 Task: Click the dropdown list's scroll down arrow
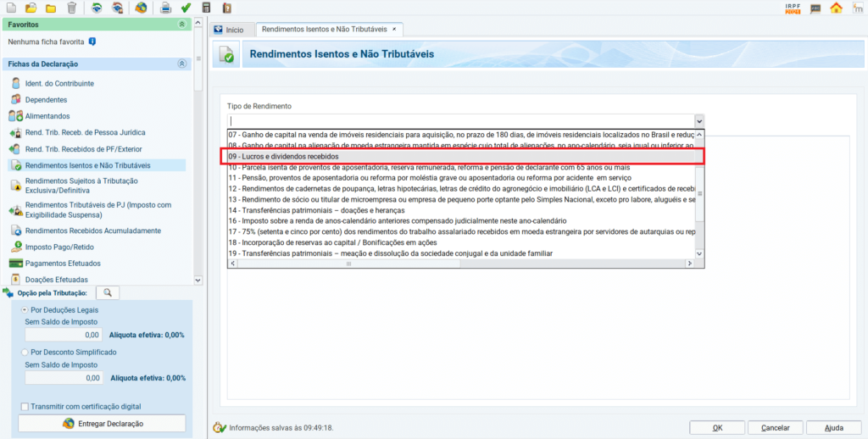point(699,253)
